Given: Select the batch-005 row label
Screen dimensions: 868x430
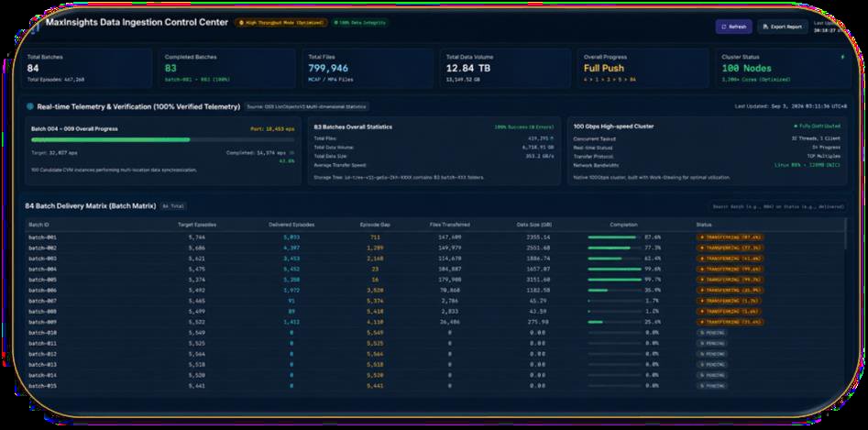Looking at the screenshot, I should pos(43,280).
